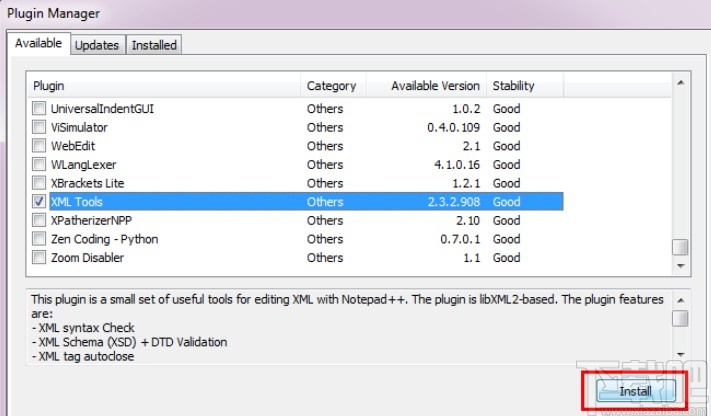Click the Install button

point(636,391)
